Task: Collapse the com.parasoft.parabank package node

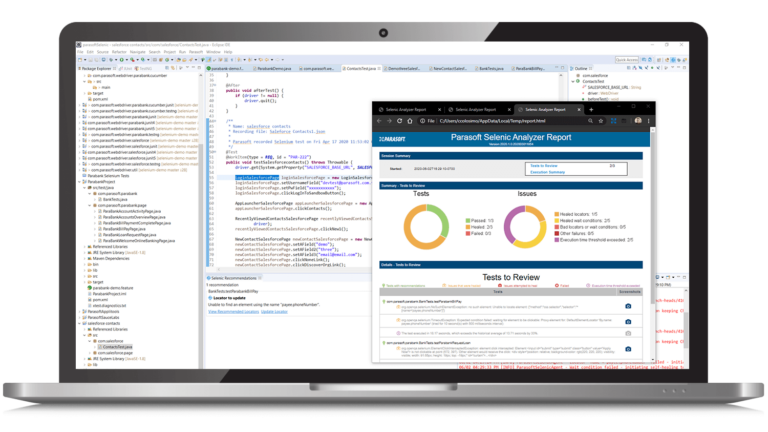Action: pos(89,193)
